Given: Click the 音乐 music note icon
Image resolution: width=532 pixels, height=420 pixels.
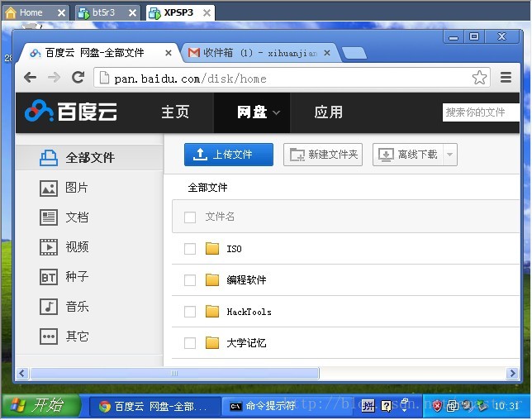Looking at the screenshot, I should click(x=49, y=307).
